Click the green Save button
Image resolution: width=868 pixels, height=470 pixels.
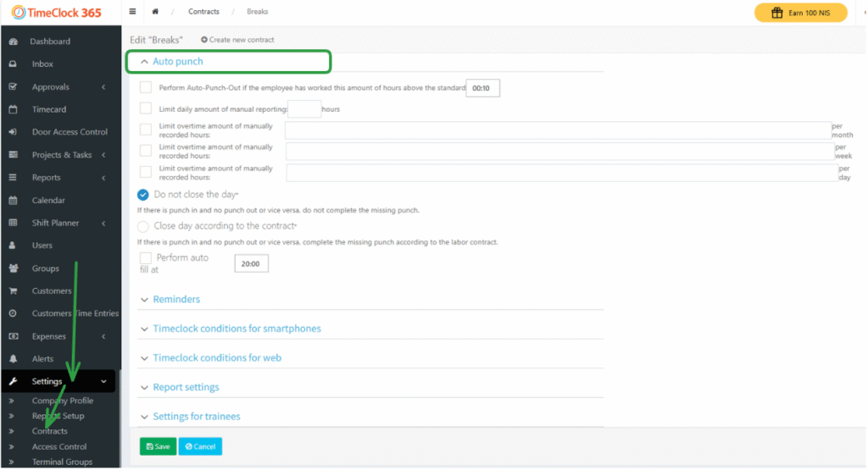158,446
